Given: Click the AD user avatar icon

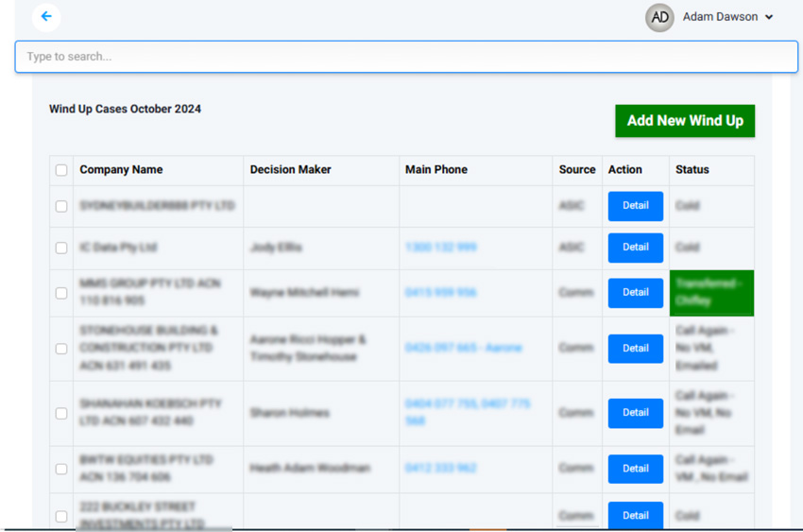Looking at the screenshot, I should pos(659,17).
